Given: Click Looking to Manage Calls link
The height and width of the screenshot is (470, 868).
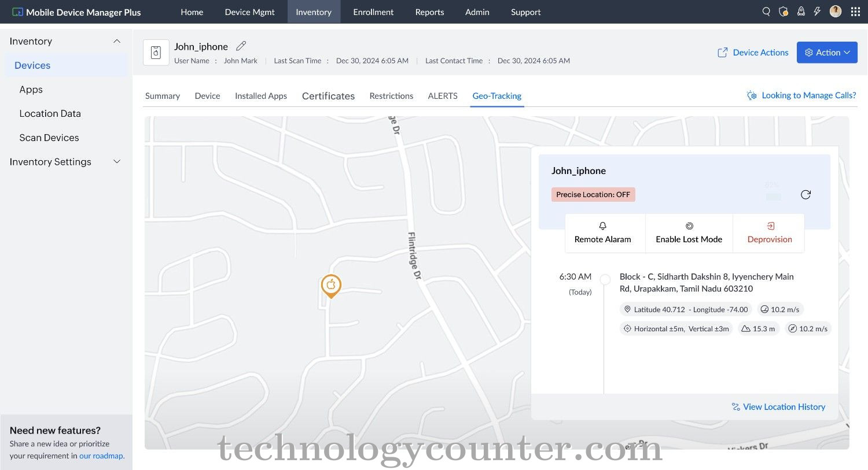Looking at the screenshot, I should [x=809, y=95].
